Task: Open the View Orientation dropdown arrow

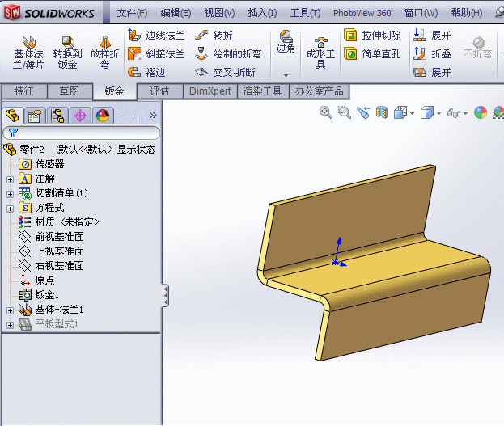Action: [413, 113]
